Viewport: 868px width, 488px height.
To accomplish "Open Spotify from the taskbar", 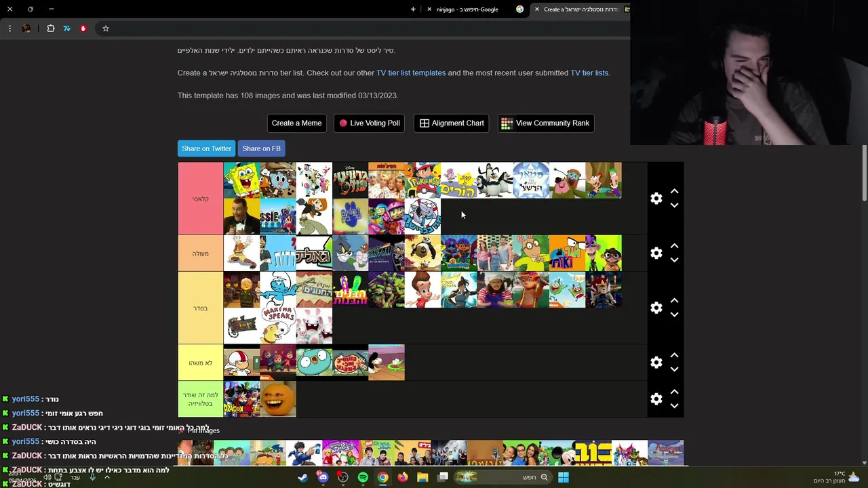I will pyautogui.click(x=363, y=477).
